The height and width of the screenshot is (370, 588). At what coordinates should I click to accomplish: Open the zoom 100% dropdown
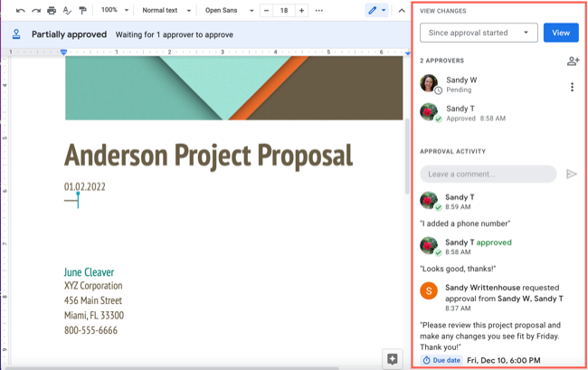pos(115,10)
